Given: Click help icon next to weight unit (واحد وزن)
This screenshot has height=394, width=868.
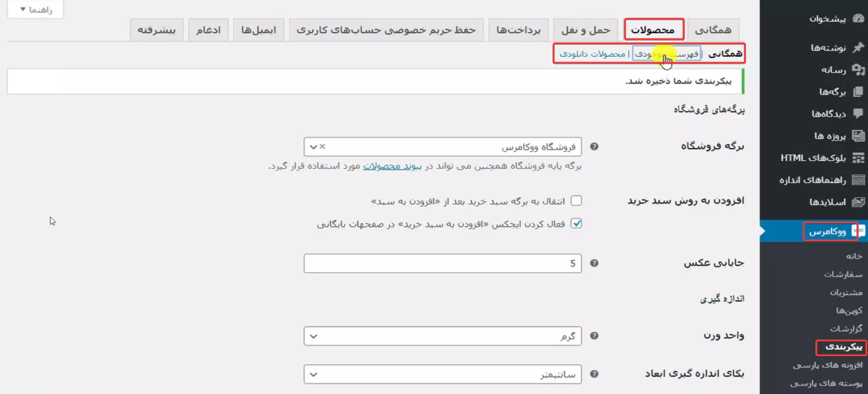Looking at the screenshot, I should [x=594, y=336].
